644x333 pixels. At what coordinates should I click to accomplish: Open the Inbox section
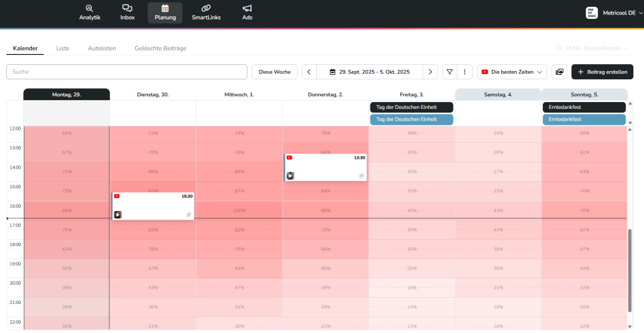pos(127,13)
